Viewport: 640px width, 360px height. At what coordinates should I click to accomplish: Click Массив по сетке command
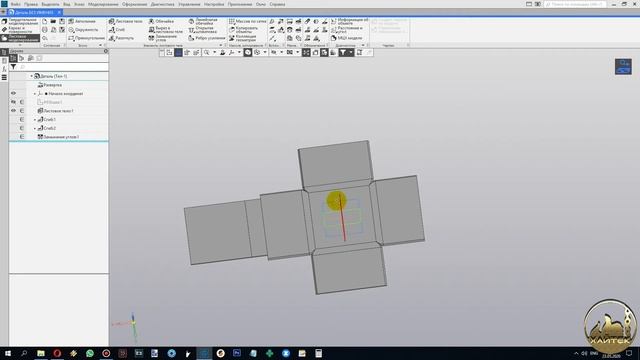247,21
